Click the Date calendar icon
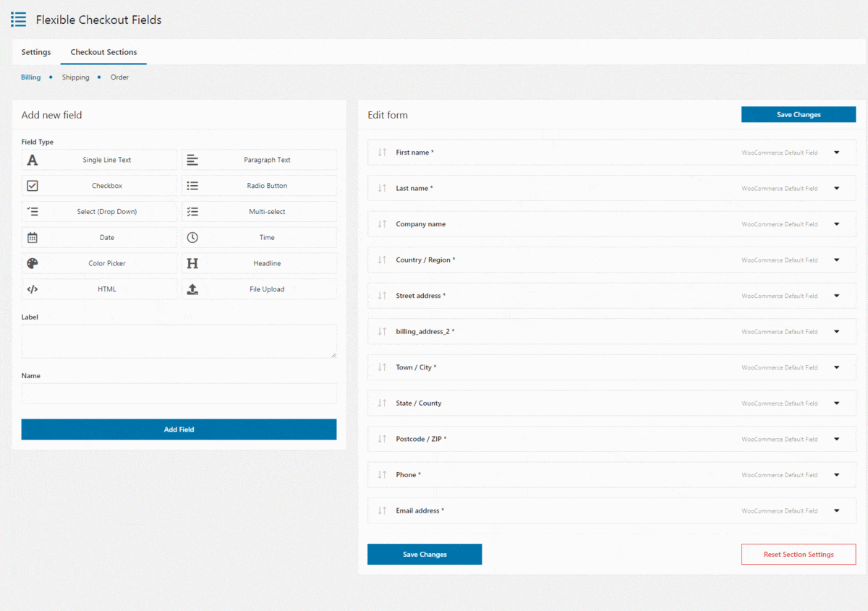868x611 pixels. click(x=33, y=237)
